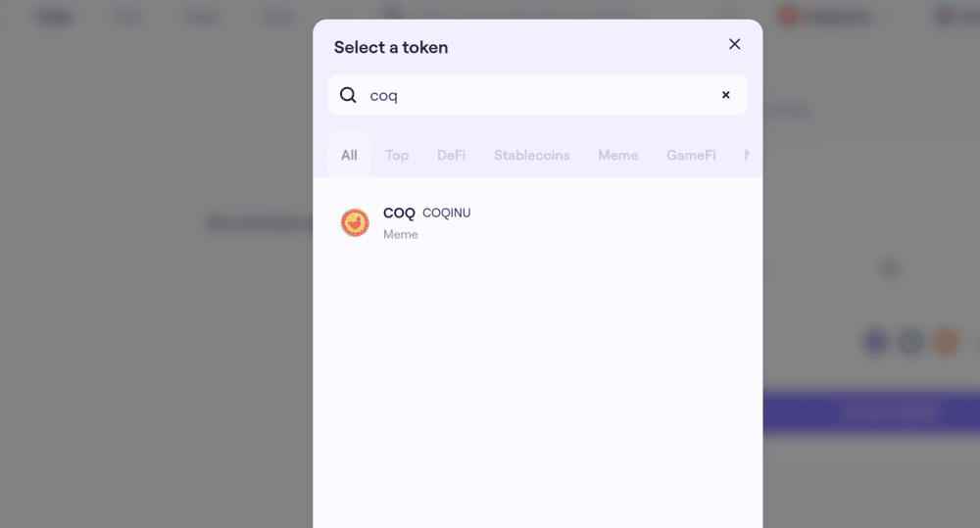This screenshot has width=980, height=528.
Task: Select the COQ ticker in results
Action: pos(399,213)
